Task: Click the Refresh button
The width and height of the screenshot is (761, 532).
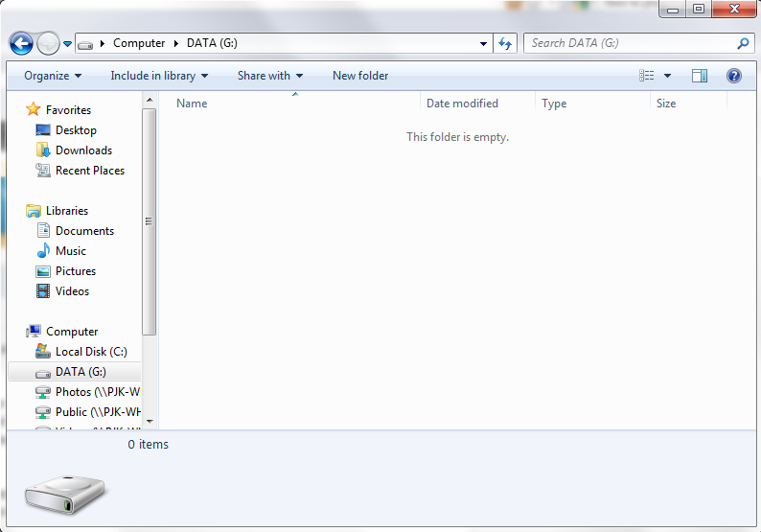Action: [x=505, y=44]
